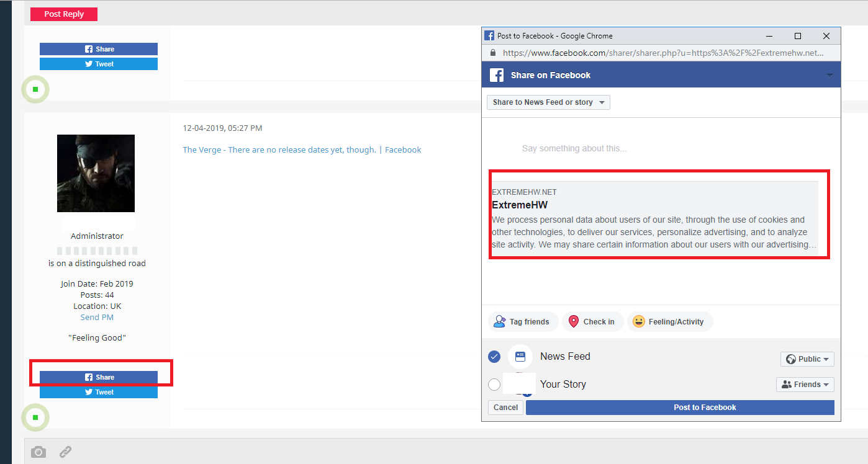Click the Tweet button under the Administrator profile

point(99,392)
